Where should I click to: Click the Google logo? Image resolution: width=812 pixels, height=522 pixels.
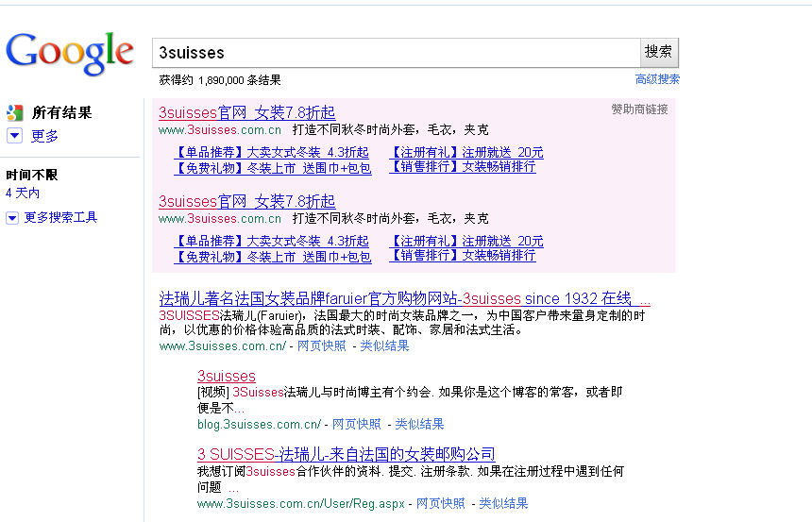tap(69, 54)
